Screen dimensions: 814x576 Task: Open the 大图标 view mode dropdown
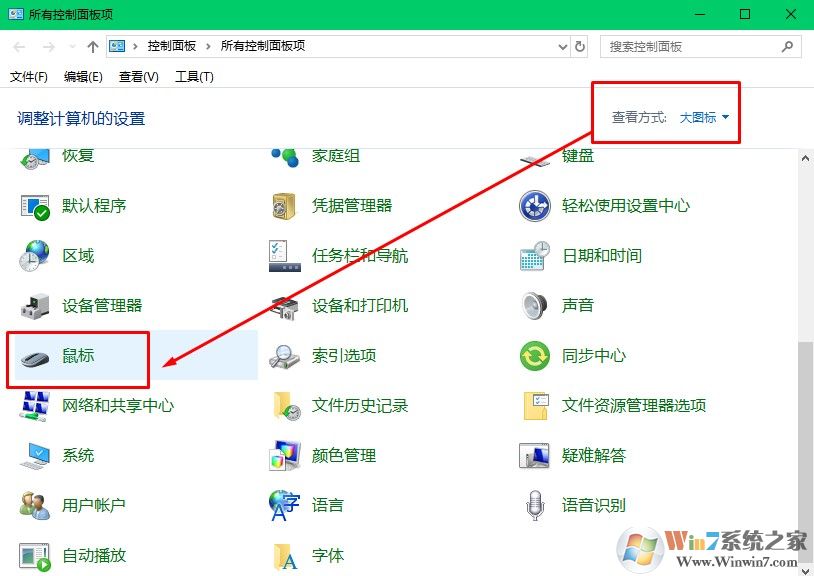pos(704,118)
